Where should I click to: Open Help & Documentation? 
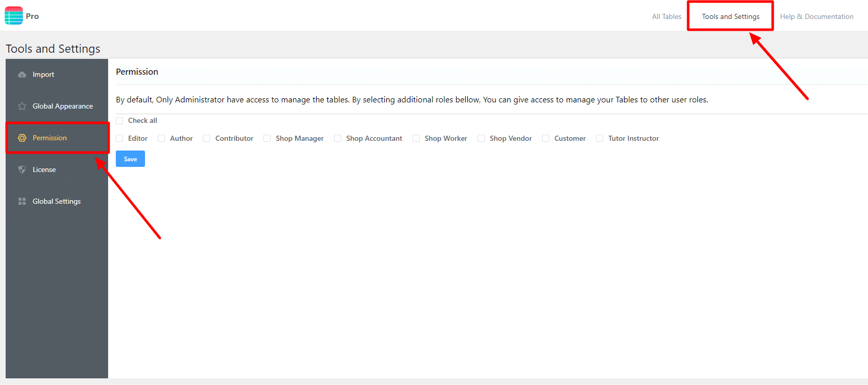coord(817,16)
